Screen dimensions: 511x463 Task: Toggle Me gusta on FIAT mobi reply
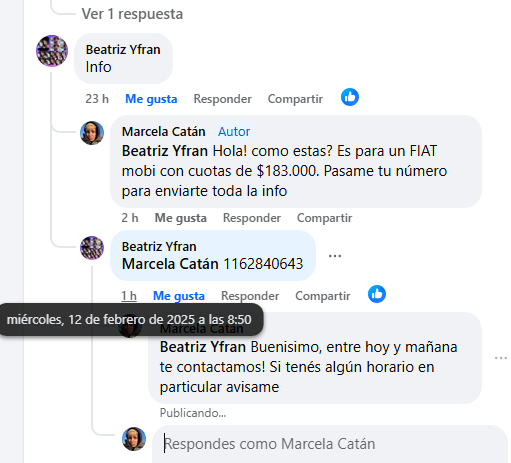tap(181, 218)
